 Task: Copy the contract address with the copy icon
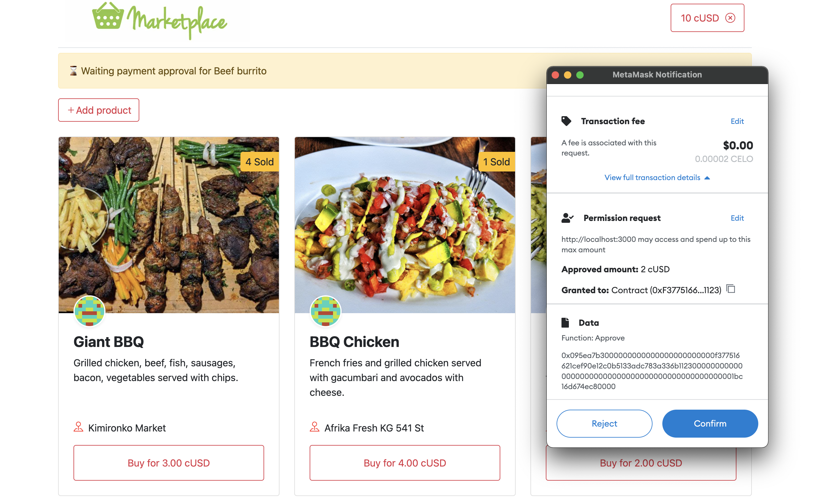pyautogui.click(x=731, y=289)
